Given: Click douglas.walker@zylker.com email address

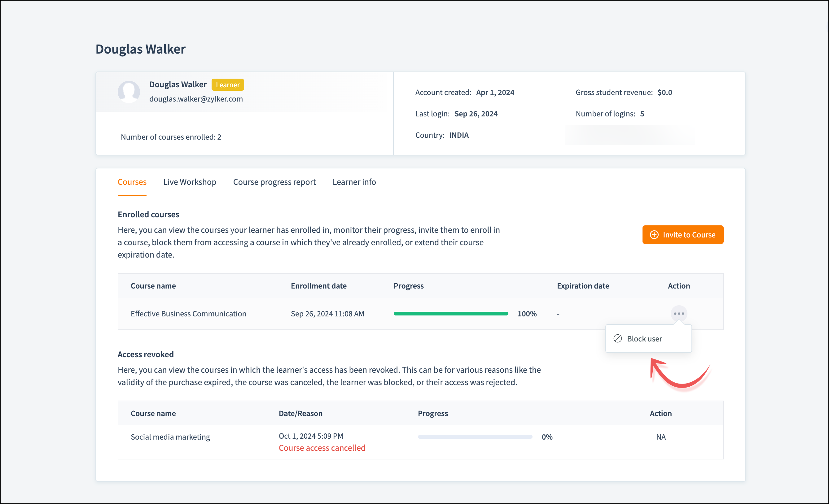Looking at the screenshot, I should click(196, 99).
